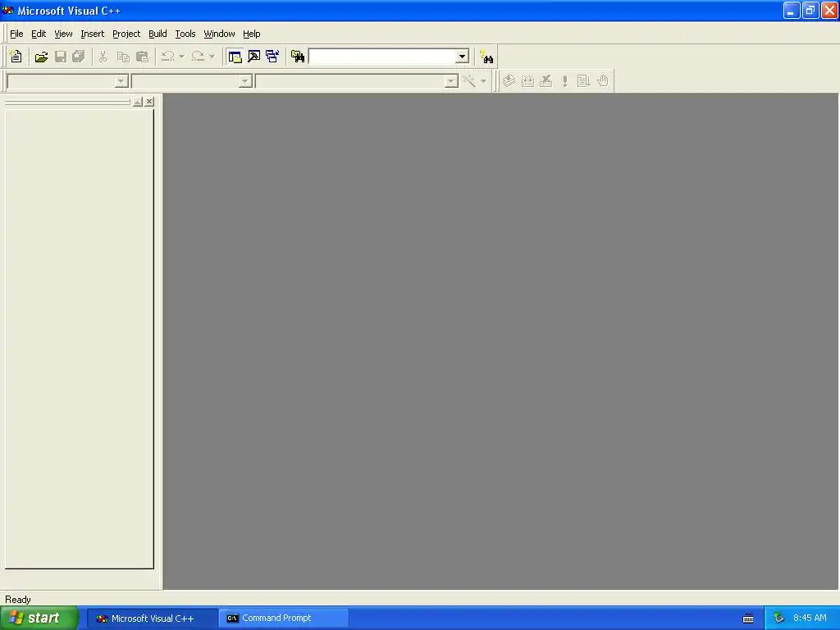Screen dimensions: 840x630
Task: Toggle the Workspace window icon
Action: (x=235, y=57)
